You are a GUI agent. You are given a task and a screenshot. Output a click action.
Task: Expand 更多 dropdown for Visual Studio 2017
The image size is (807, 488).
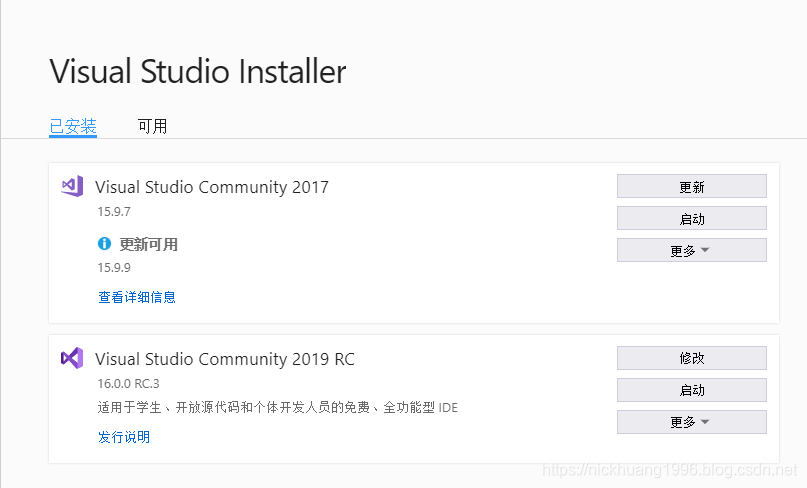692,250
